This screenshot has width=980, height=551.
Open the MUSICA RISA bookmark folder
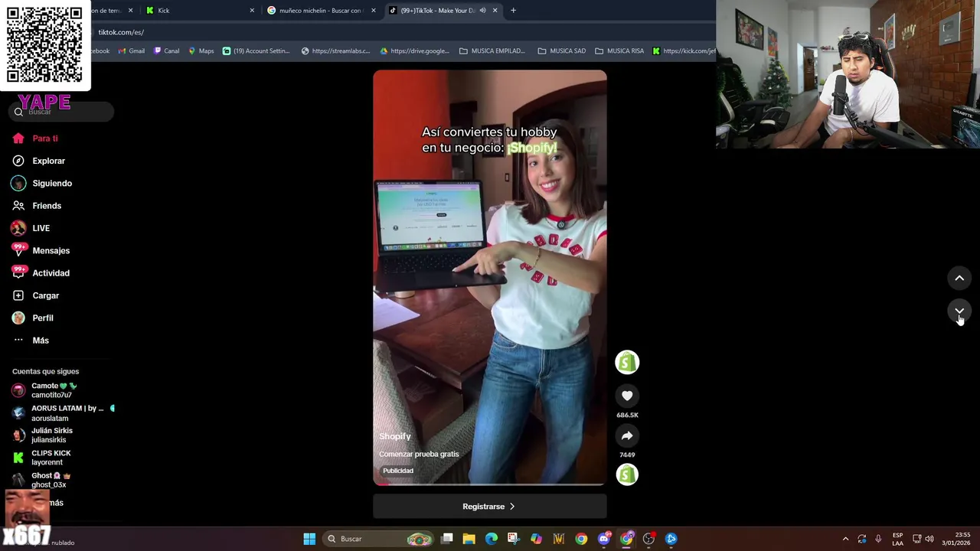click(619, 51)
